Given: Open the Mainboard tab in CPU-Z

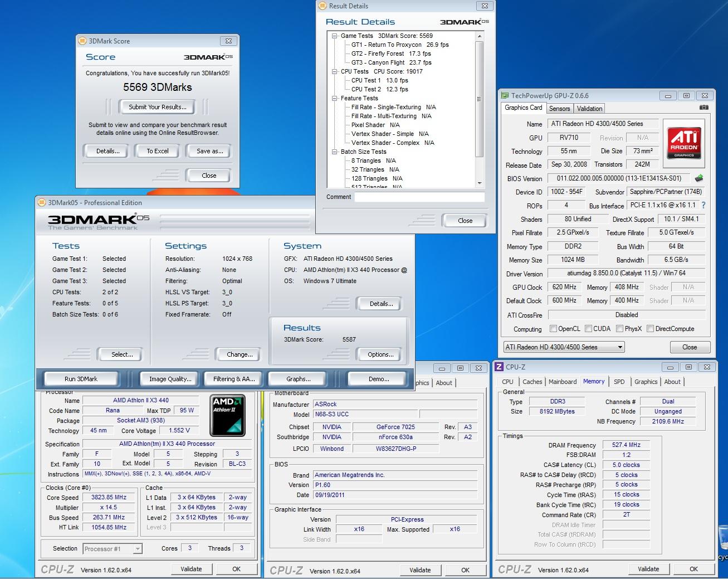Looking at the screenshot, I should click(x=563, y=382).
